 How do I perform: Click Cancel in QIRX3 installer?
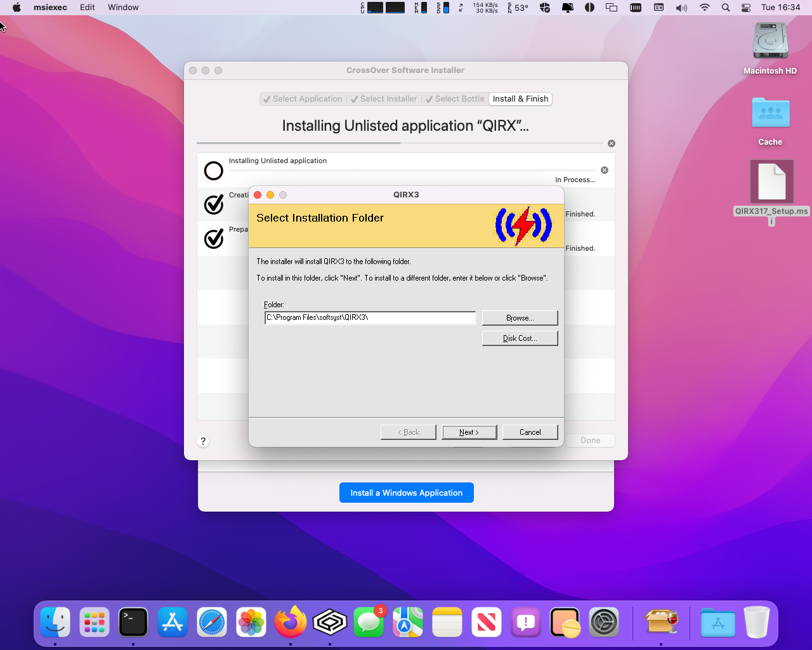(530, 432)
